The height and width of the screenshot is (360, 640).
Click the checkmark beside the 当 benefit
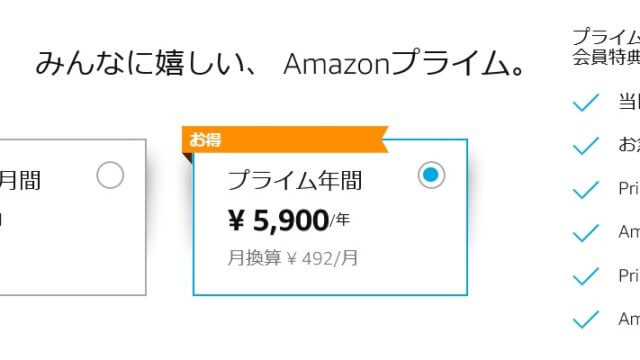pyautogui.click(x=586, y=102)
